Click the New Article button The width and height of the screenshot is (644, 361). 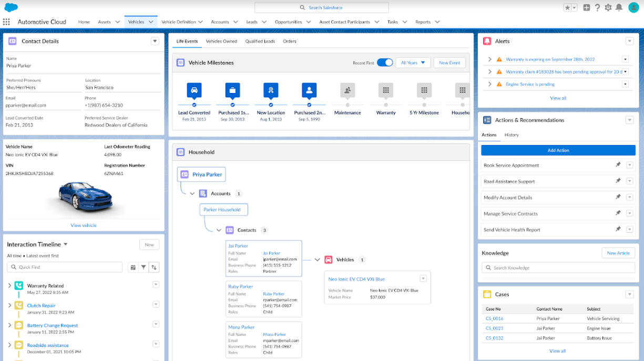click(x=618, y=253)
